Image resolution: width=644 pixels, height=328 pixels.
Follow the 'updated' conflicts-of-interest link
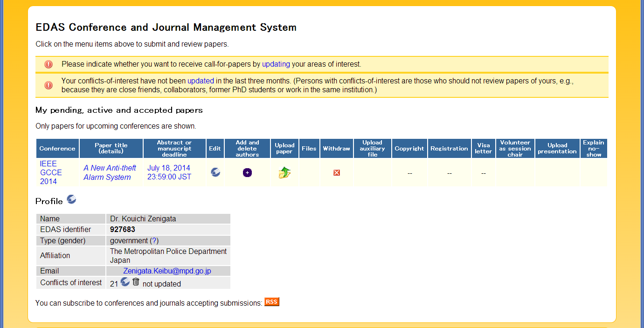[201, 81]
